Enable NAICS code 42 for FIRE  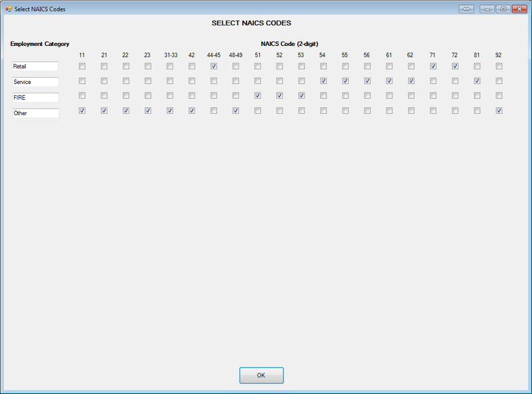coord(192,97)
